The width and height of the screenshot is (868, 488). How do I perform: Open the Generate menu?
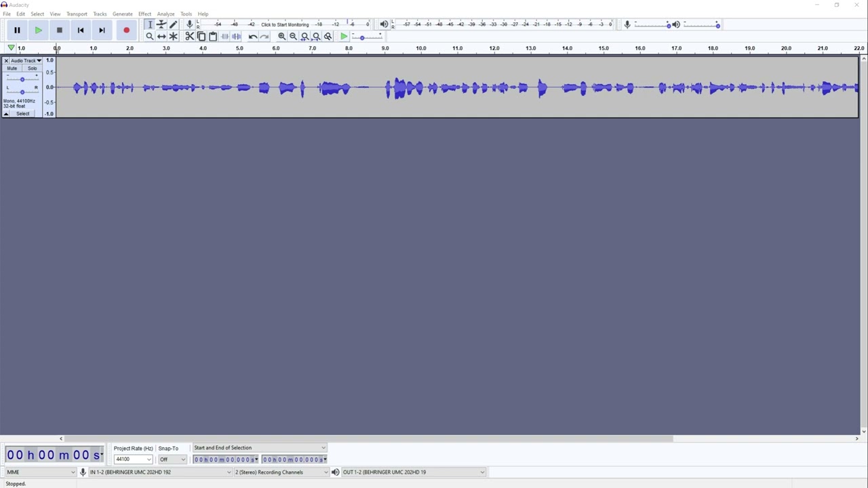click(123, 14)
